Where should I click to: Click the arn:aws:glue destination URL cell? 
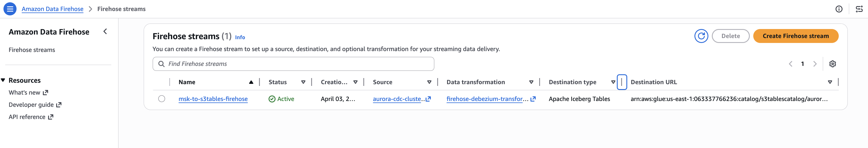[x=729, y=99]
